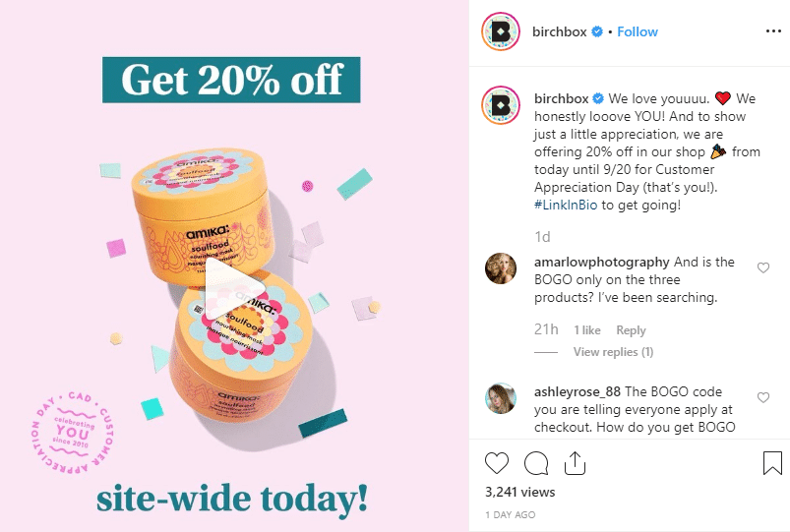Open the comment bubble icon
Viewport: 790px width, 532px height.
click(536, 463)
